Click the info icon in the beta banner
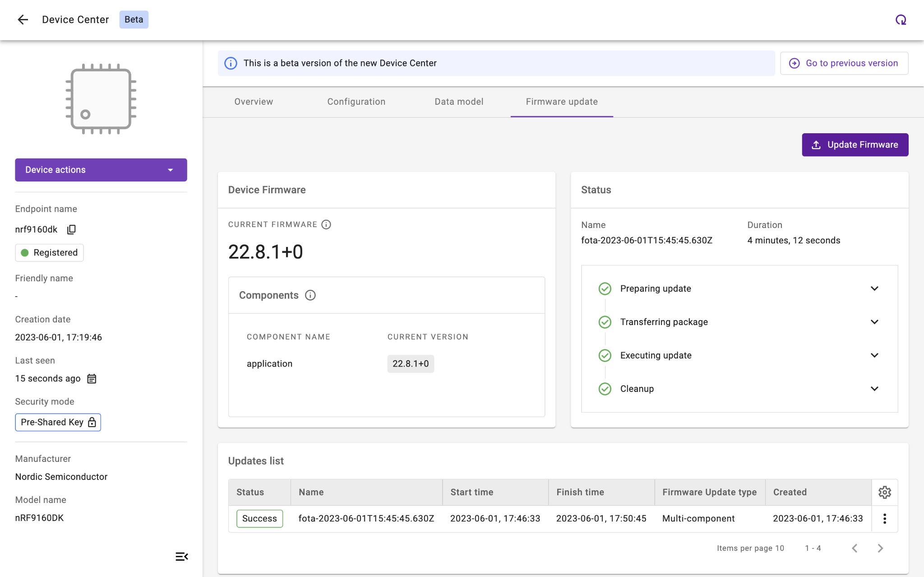Screen dimensions: 924x577 [231, 63]
